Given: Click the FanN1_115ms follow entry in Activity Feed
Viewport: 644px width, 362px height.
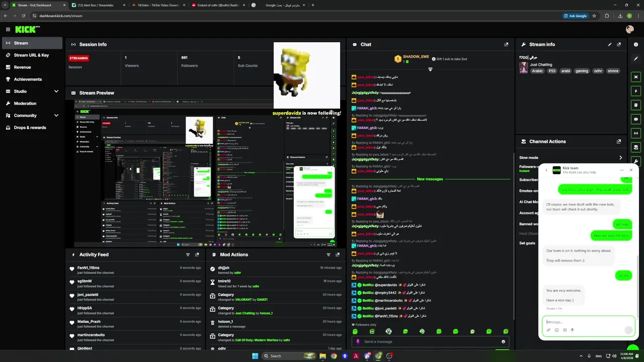Looking at the screenshot, I should pos(136,270).
